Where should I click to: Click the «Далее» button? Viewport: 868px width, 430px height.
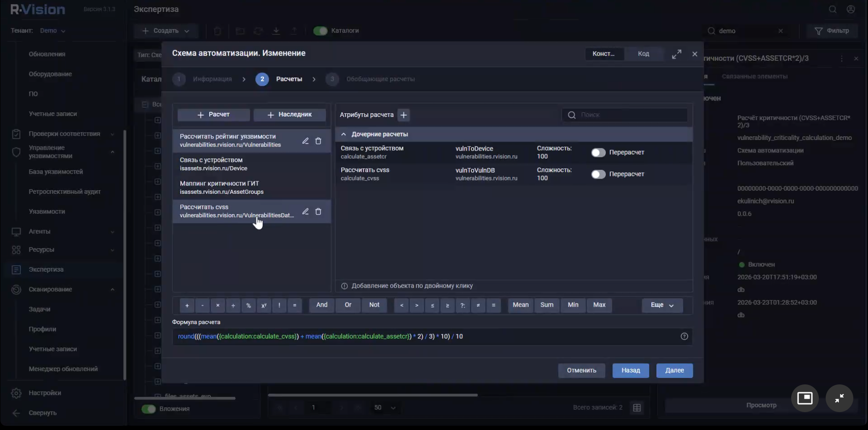pos(674,370)
